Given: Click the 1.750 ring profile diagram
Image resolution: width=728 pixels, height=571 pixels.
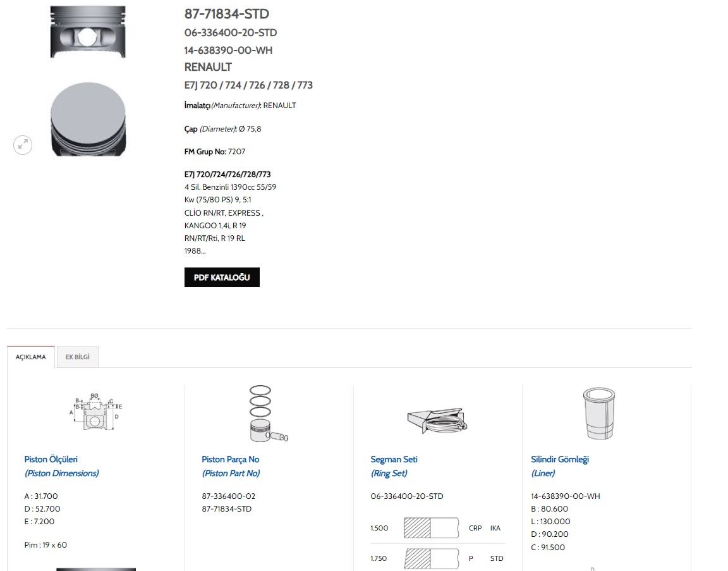Looking at the screenshot, I should pos(432,558).
